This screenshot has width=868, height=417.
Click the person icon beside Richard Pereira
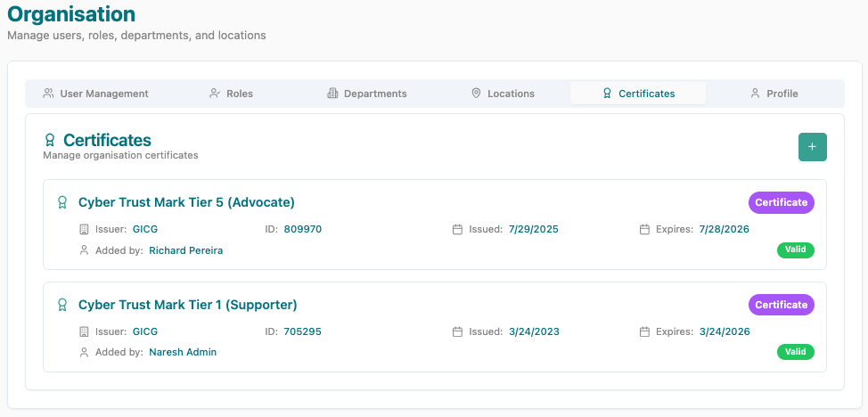coord(85,250)
